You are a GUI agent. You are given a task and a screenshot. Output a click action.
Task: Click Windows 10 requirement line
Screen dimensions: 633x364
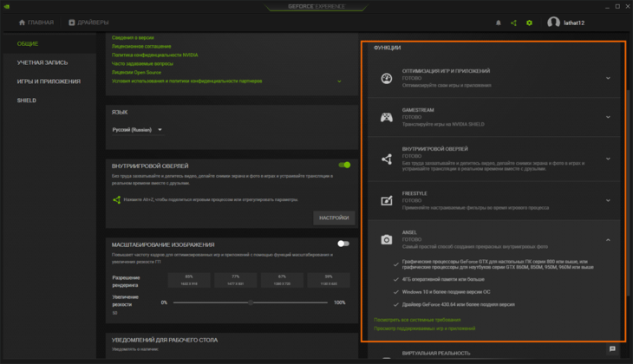tap(446, 292)
